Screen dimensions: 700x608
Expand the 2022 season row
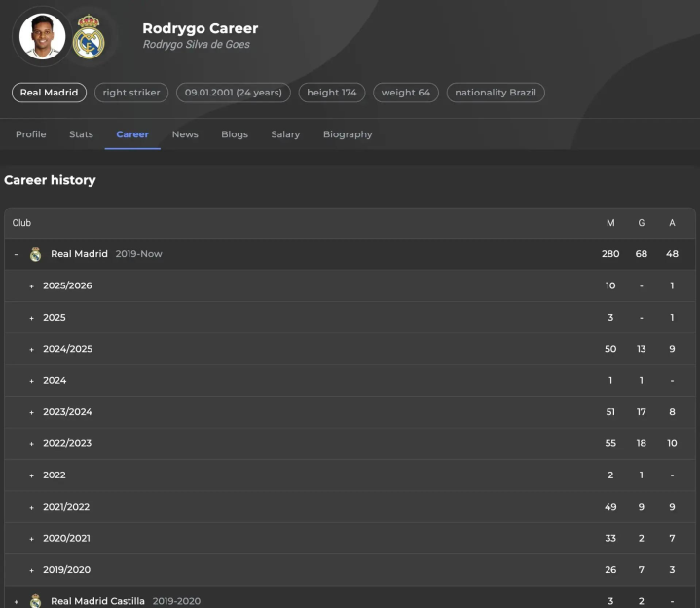tap(32, 475)
